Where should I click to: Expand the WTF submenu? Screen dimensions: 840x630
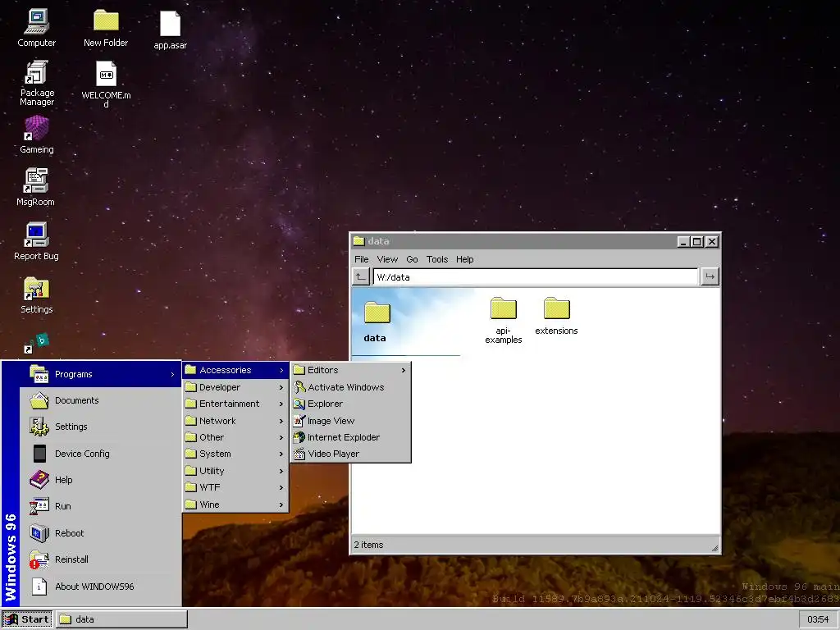coord(235,487)
